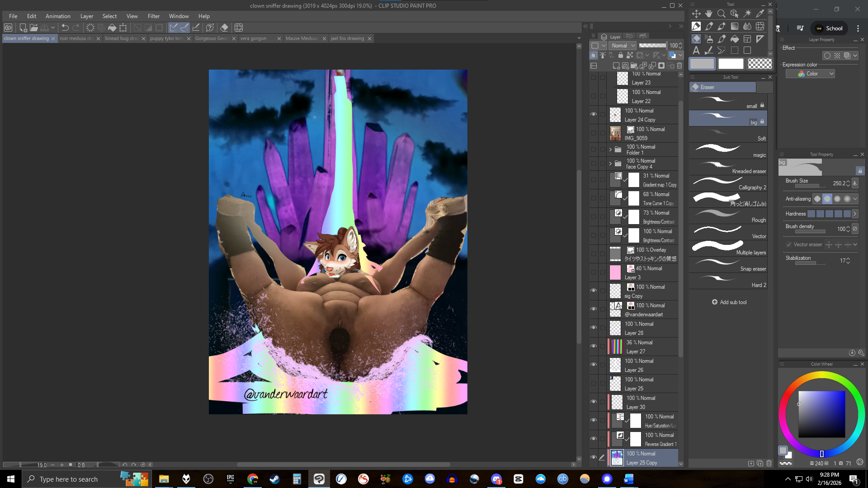Expand the Folder 1 layer group
The width and height of the screenshot is (868, 488).
coord(610,150)
